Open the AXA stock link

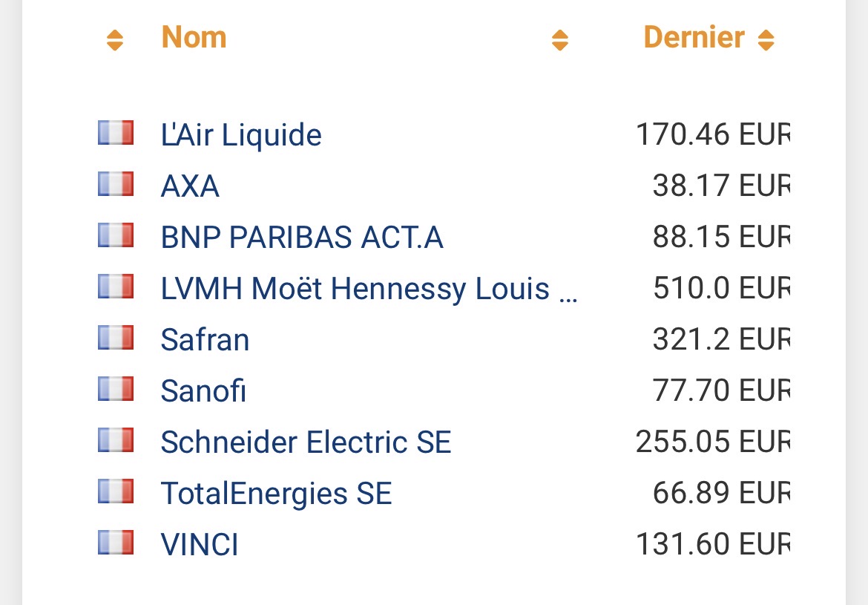(190, 186)
